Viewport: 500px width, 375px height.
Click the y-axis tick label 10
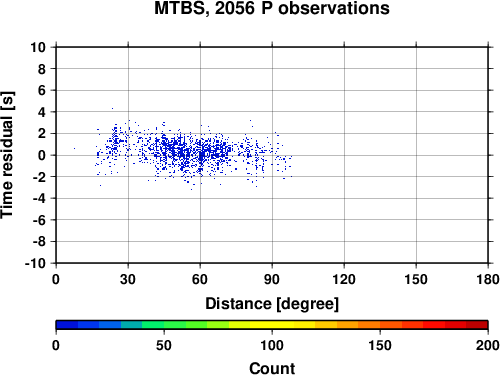(38, 47)
